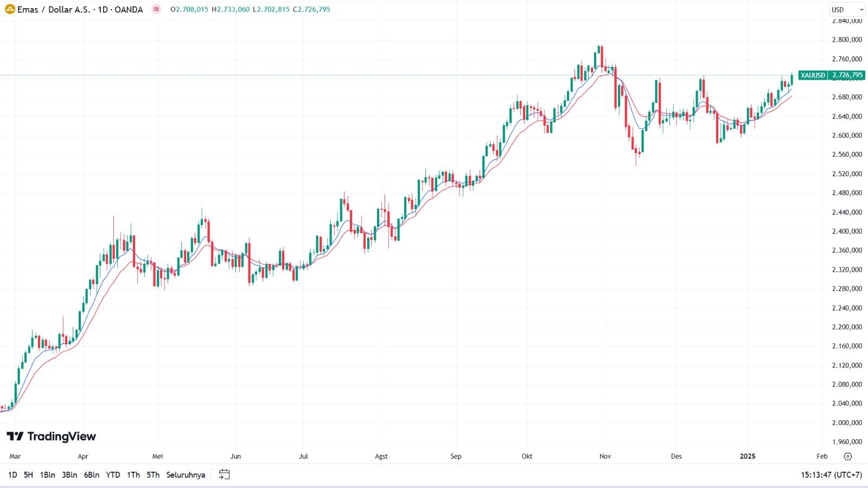Click the 2.680,000 price level
The image size is (868, 488).
tap(847, 97)
